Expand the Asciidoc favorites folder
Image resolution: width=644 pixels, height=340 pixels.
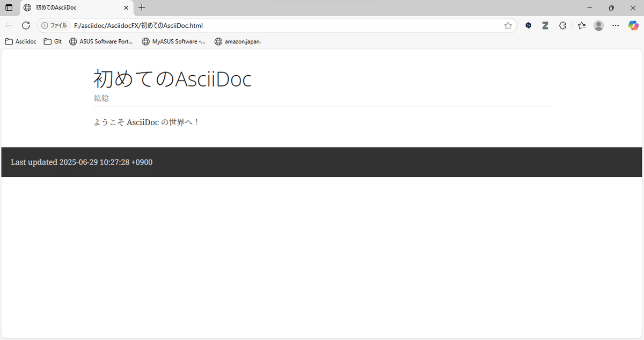point(20,41)
